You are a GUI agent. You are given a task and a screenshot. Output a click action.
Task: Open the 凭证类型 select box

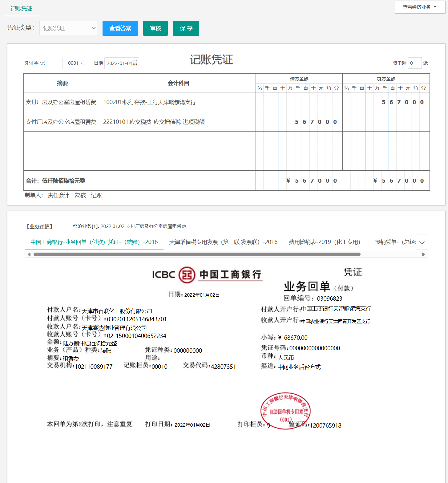click(x=68, y=28)
